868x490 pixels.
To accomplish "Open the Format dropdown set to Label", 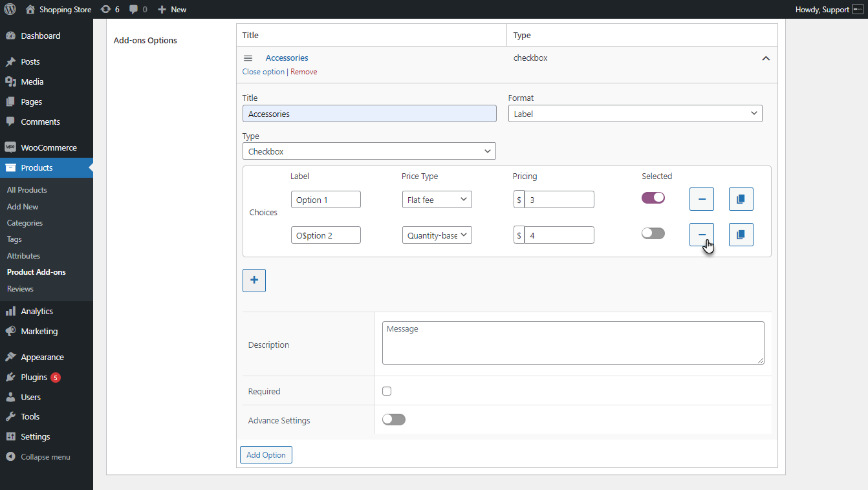I will [635, 114].
